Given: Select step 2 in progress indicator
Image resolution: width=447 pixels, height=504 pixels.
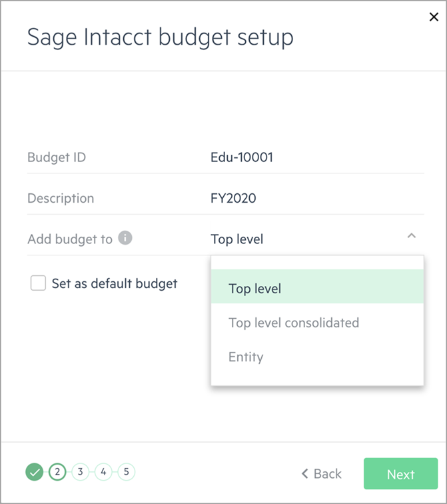Looking at the screenshot, I should (x=57, y=472).
